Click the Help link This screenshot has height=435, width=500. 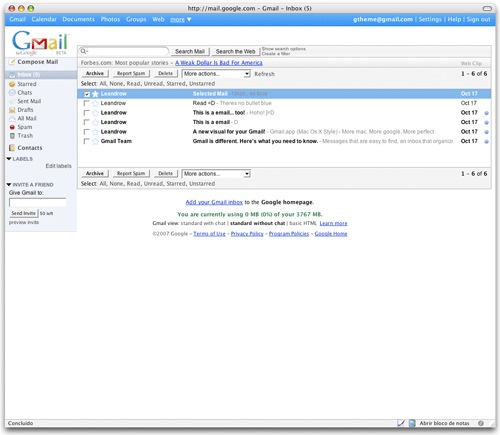coord(454,19)
